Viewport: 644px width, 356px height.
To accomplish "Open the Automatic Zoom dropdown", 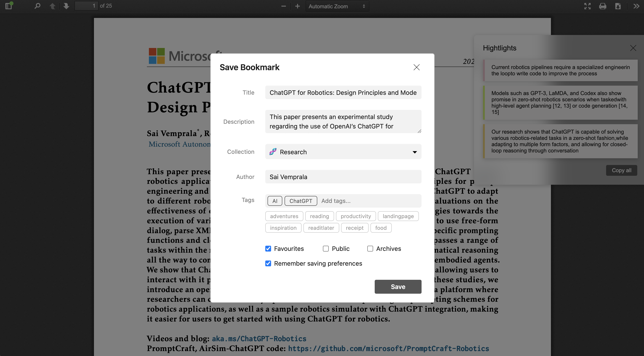I will click(336, 6).
